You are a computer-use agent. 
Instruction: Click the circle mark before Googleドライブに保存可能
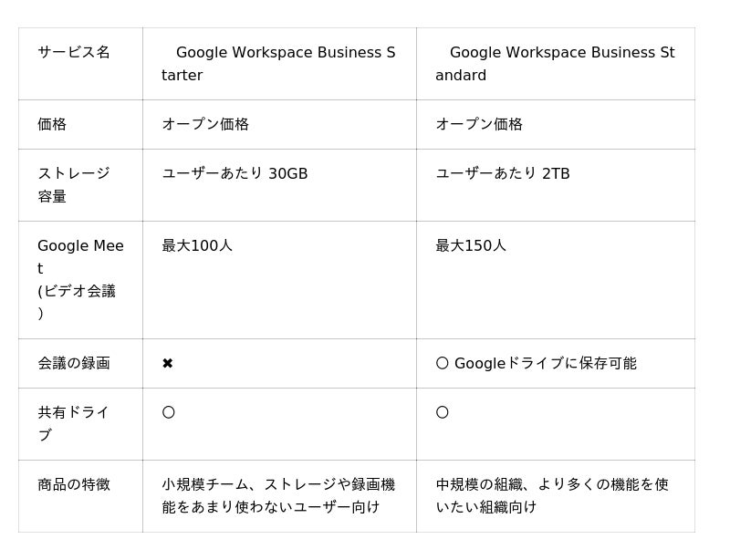tap(443, 363)
